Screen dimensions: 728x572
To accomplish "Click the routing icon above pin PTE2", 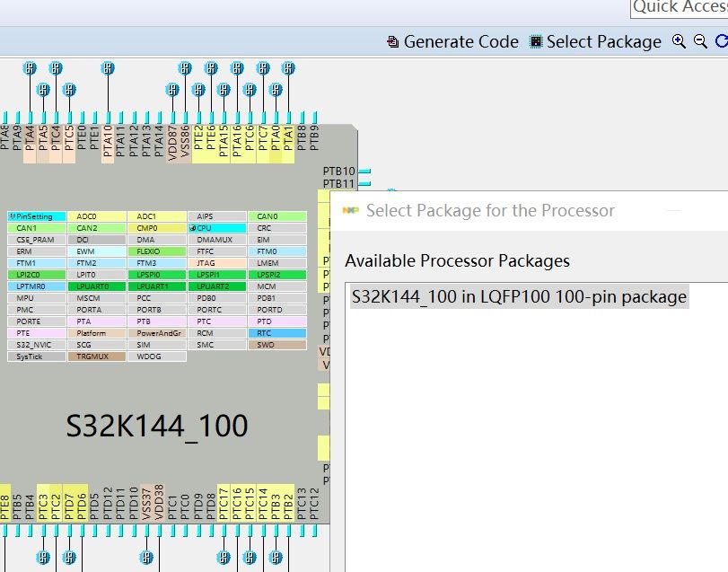I will pos(198,89).
